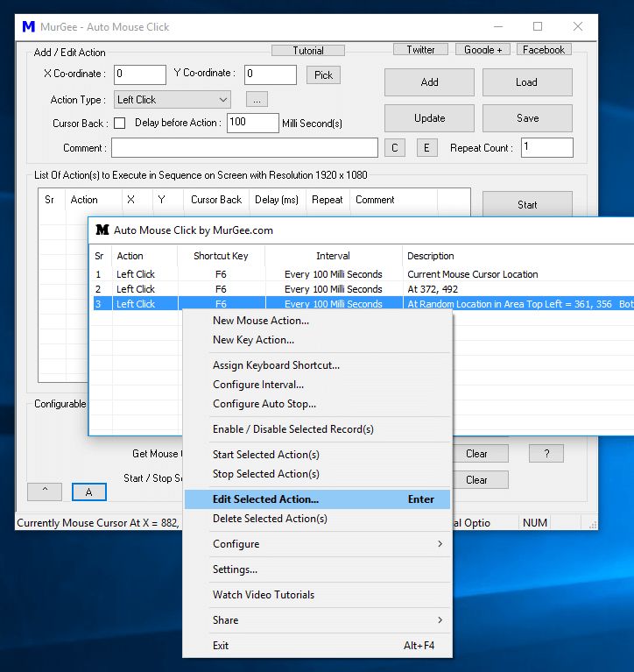This screenshot has width=634, height=672.
Task: Select row 1 Current Mouse Cursor Location
Action: point(363,274)
